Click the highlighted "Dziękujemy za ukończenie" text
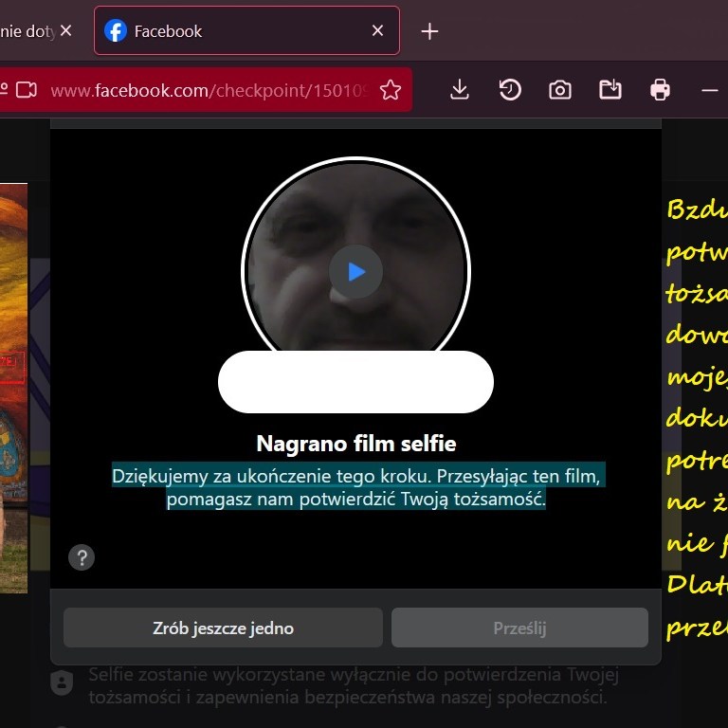 click(356, 486)
